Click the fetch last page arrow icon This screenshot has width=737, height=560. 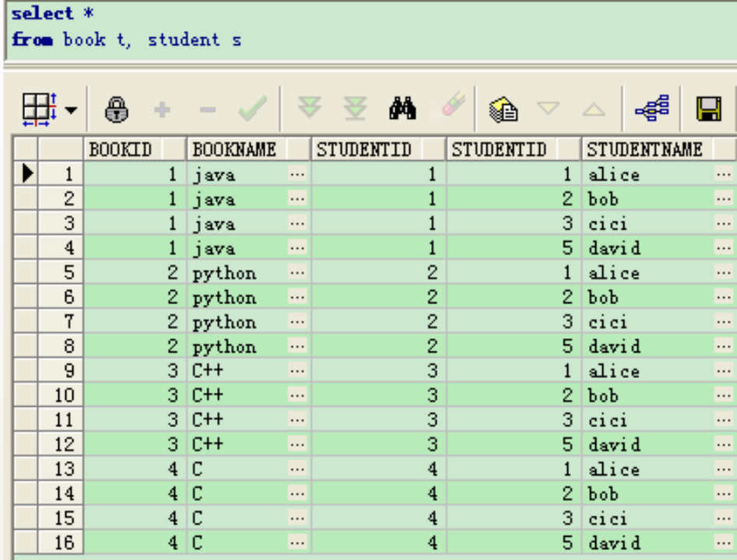(356, 108)
